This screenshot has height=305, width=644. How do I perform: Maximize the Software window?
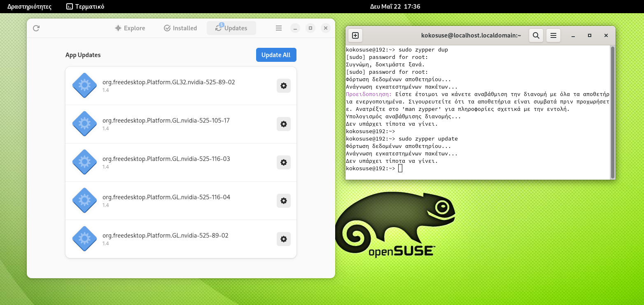coord(310,28)
